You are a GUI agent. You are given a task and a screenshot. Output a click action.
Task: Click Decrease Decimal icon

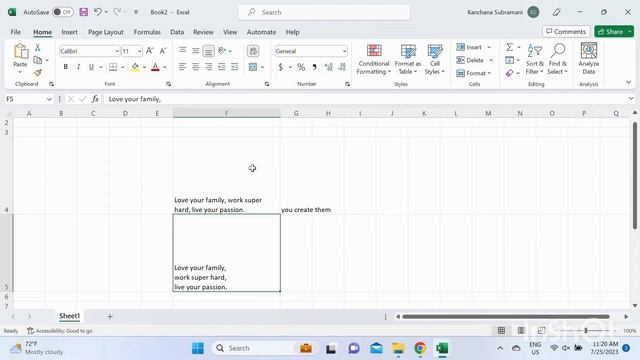[x=342, y=67]
